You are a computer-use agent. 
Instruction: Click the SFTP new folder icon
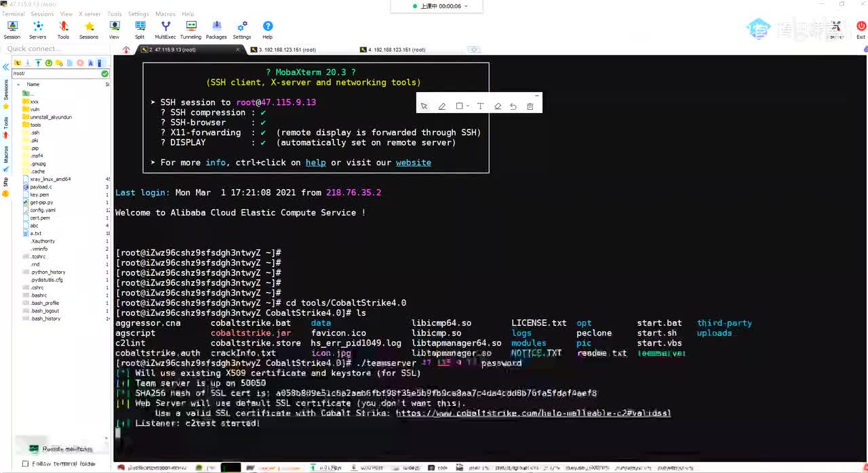(x=59, y=63)
